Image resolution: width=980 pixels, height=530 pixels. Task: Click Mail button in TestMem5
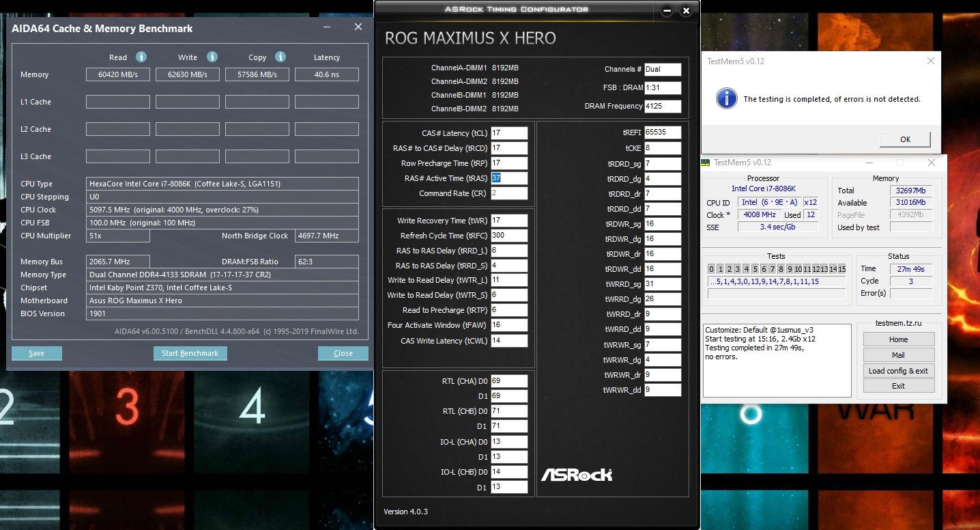(x=898, y=355)
